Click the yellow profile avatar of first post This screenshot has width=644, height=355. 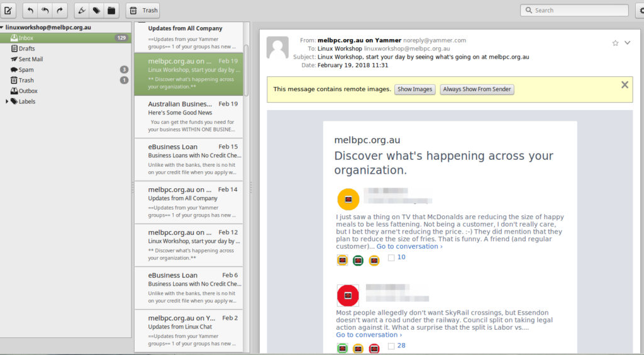pyautogui.click(x=348, y=200)
